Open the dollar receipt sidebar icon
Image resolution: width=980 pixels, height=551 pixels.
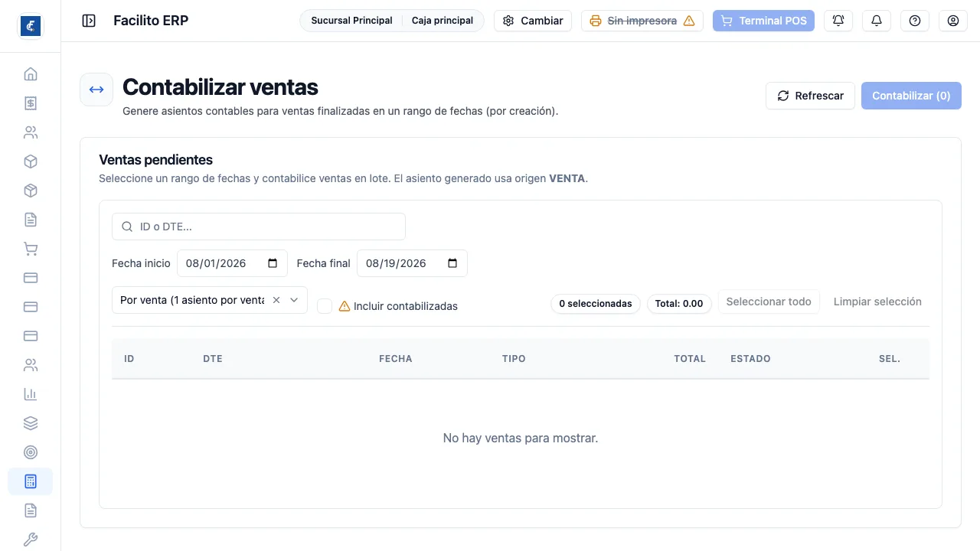point(31,103)
